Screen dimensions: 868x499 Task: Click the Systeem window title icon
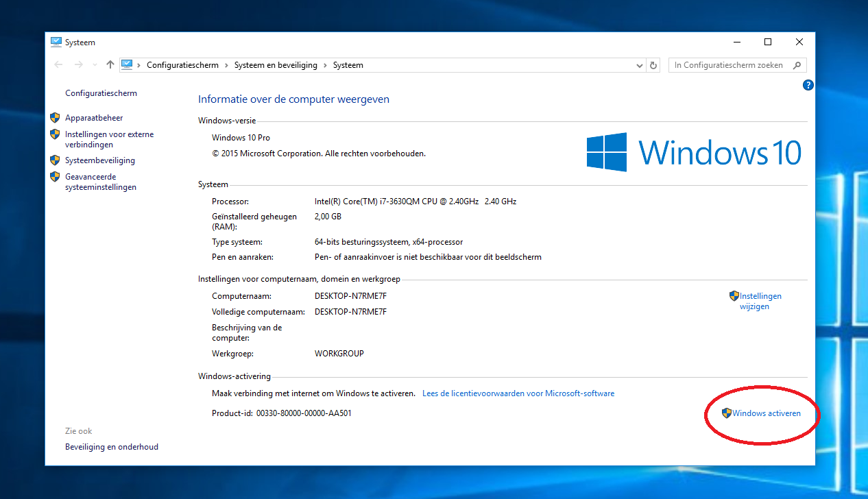pyautogui.click(x=56, y=42)
